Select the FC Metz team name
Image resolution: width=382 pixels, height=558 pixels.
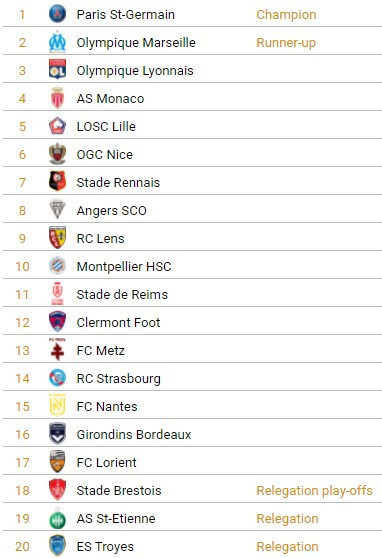coord(101,351)
